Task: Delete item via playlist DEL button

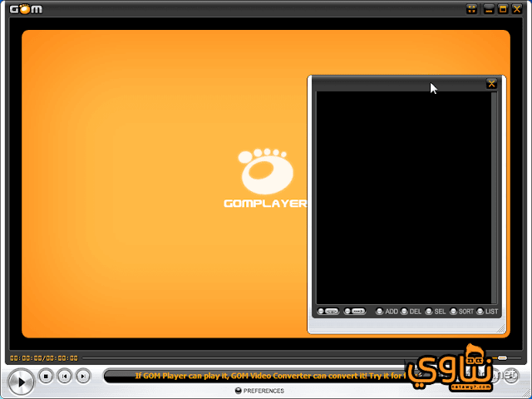Action: [411, 312]
